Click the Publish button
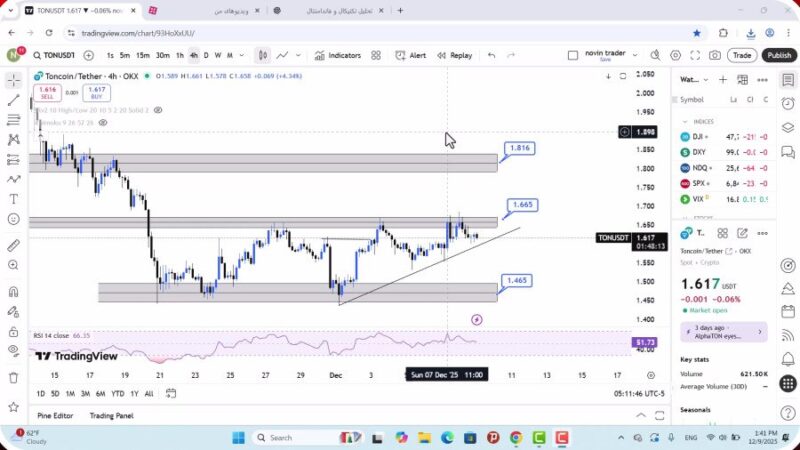 (778, 56)
